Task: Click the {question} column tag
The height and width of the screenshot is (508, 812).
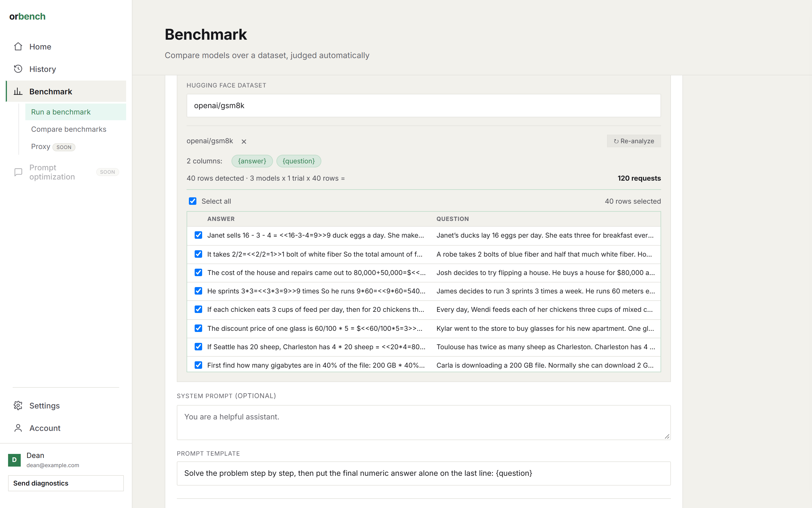Action: click(299, 161)
